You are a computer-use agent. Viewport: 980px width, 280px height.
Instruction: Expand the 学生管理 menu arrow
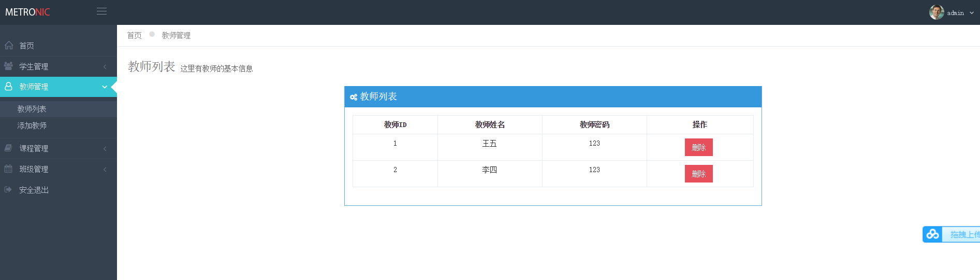click(105, 66)
